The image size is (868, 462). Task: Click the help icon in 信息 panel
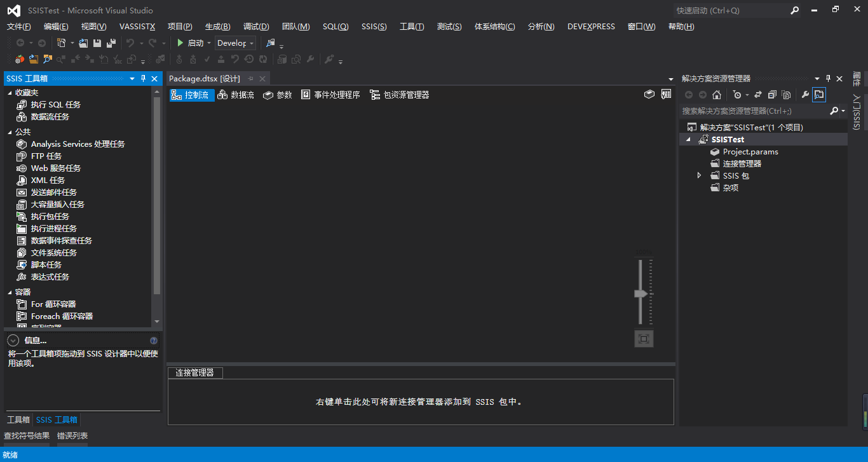154,341
